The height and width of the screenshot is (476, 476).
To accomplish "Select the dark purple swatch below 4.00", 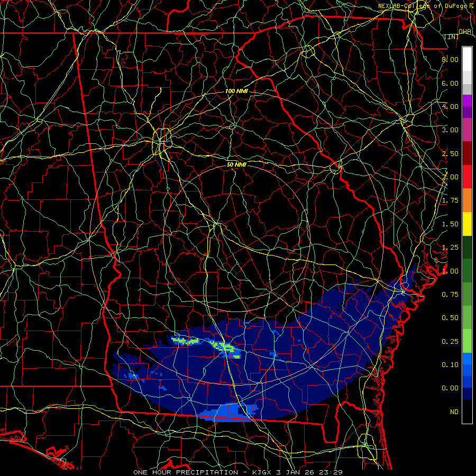I will point(467,112).
